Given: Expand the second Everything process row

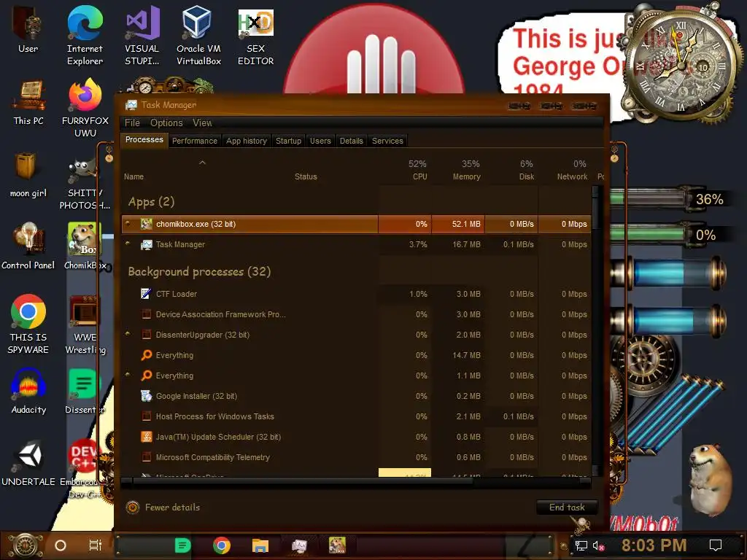Looking at the screenshot, I should (128, 375).
